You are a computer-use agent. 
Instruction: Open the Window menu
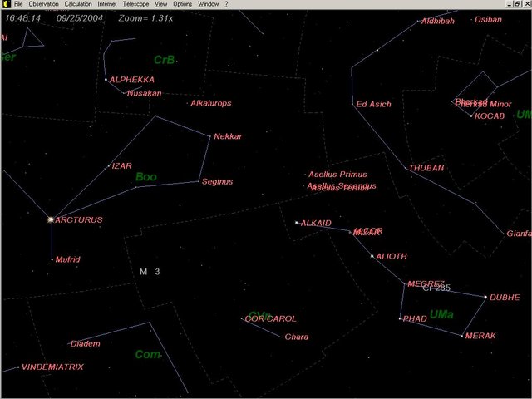[208, 4]
